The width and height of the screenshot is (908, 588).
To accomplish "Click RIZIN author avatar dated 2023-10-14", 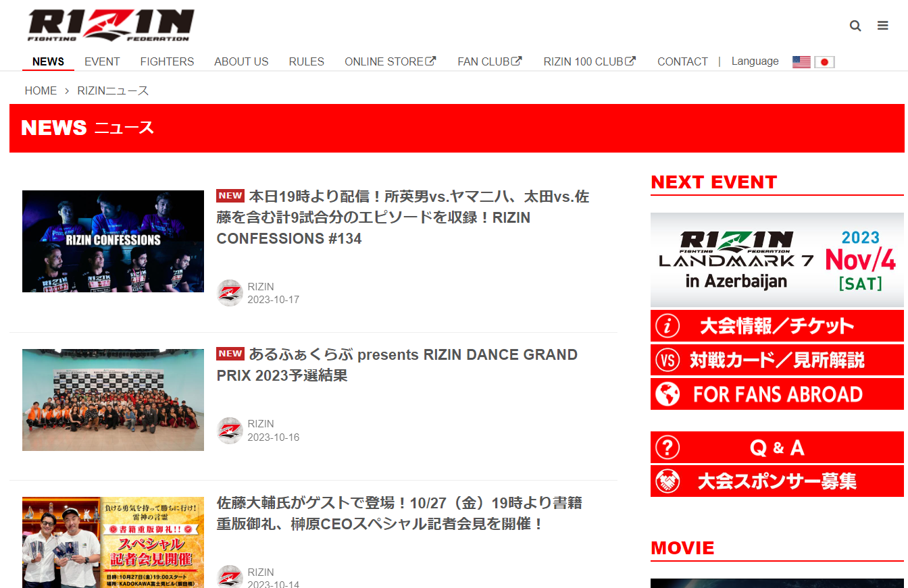I will point(230,577).
